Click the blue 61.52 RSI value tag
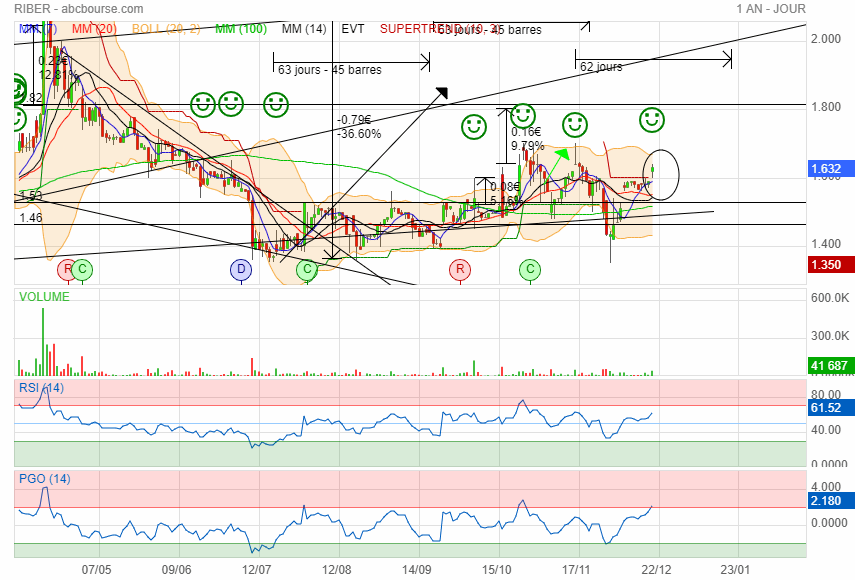The image size is (855, 580). tap(831, 408)
